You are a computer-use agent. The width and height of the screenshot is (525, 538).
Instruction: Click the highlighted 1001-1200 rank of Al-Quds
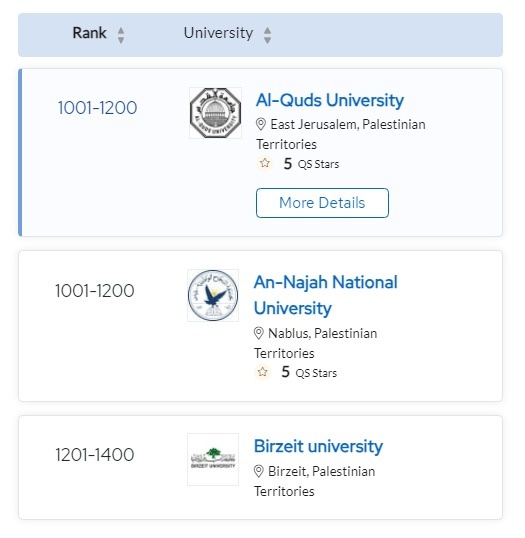(97, 108)
